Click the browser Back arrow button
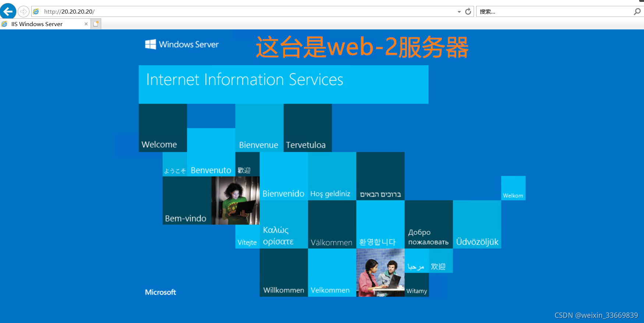Image resolution: width=644 pixels, height=323 pixels. click(8, 11)
